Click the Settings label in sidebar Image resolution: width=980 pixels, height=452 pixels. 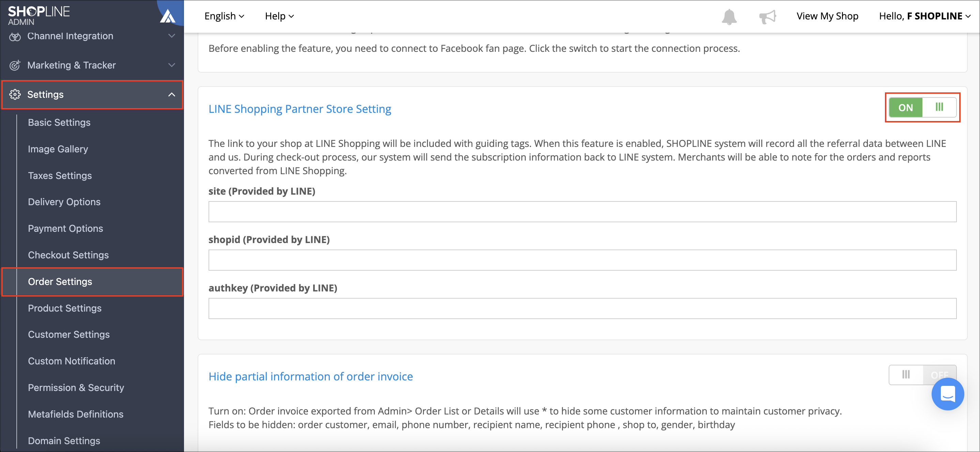tap(45, 94)
